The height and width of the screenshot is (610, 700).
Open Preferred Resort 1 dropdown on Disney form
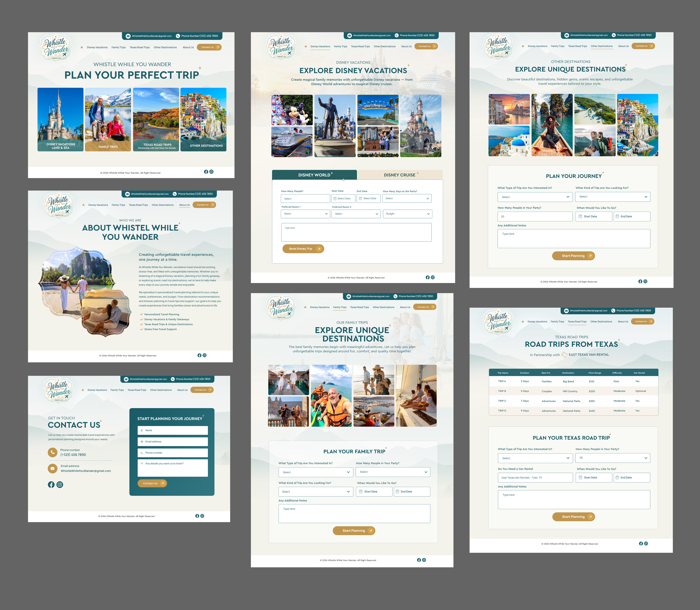[305, 214]
